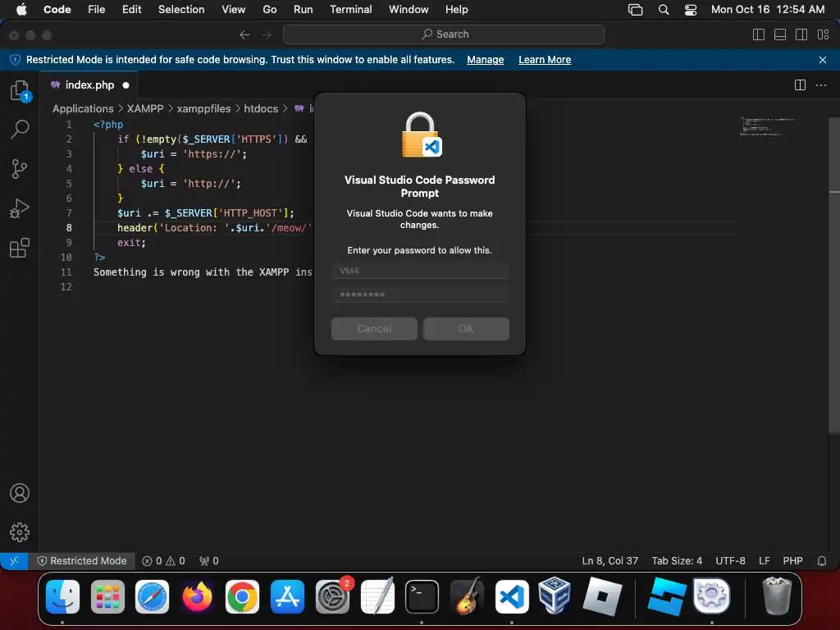This screenshot has height=630, width=840.
Task: Toggle the bottom panel layout icon
Action: pyautogui.click(x=780, y=34)
